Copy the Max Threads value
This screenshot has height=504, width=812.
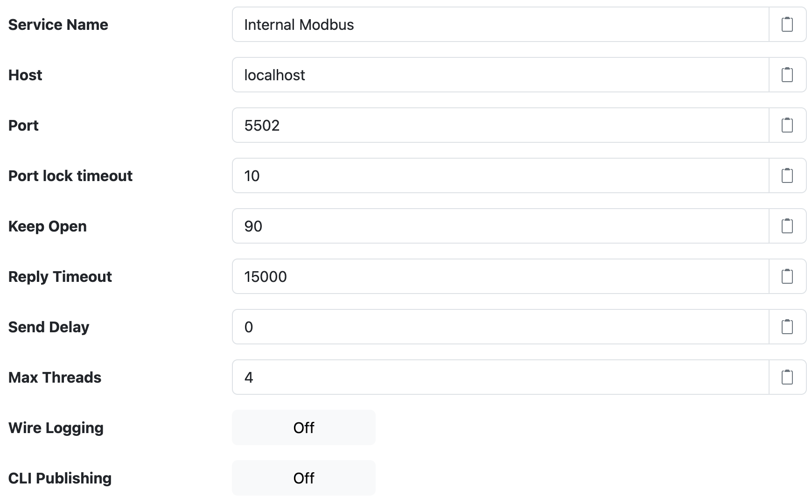pos(787,377)
